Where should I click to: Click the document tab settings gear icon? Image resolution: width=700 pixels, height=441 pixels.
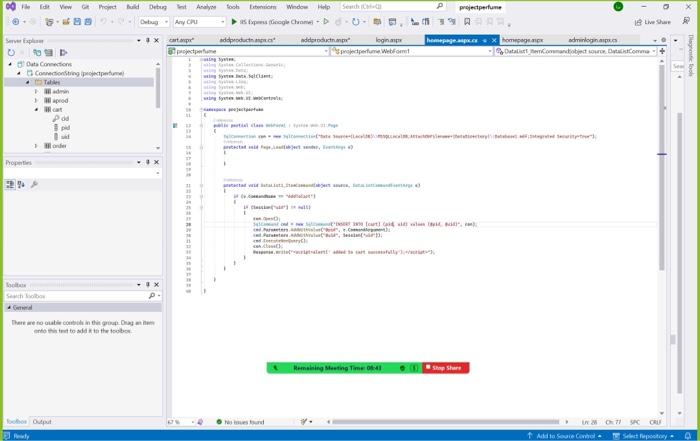click(x=664, y=40)
